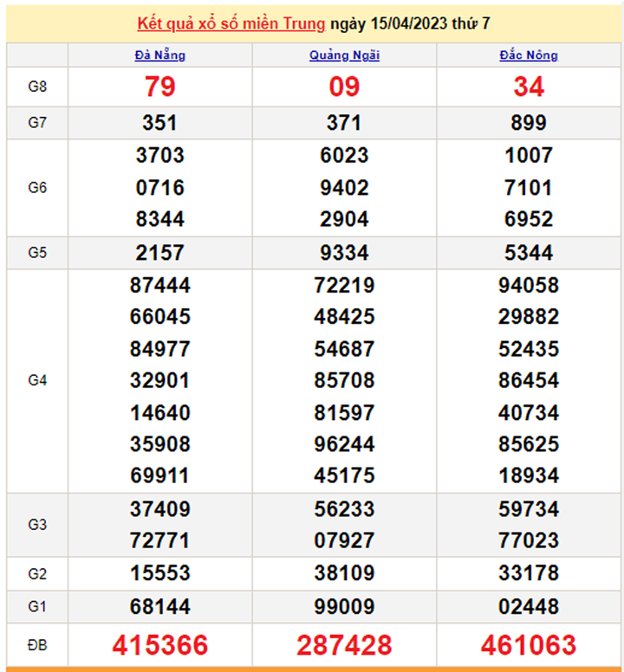Click the red G8 number 34
Screen dimensions: 624x672
click(x=529, y=87)
